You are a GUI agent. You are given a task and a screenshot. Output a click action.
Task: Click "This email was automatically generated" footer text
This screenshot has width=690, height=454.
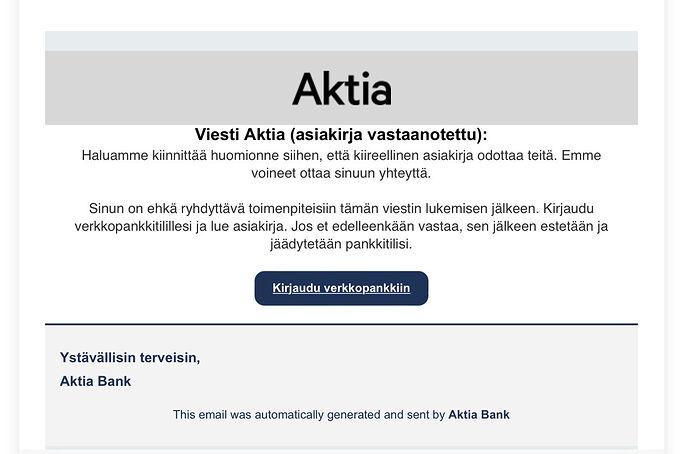pyautogui.click(x=300, y=414)
